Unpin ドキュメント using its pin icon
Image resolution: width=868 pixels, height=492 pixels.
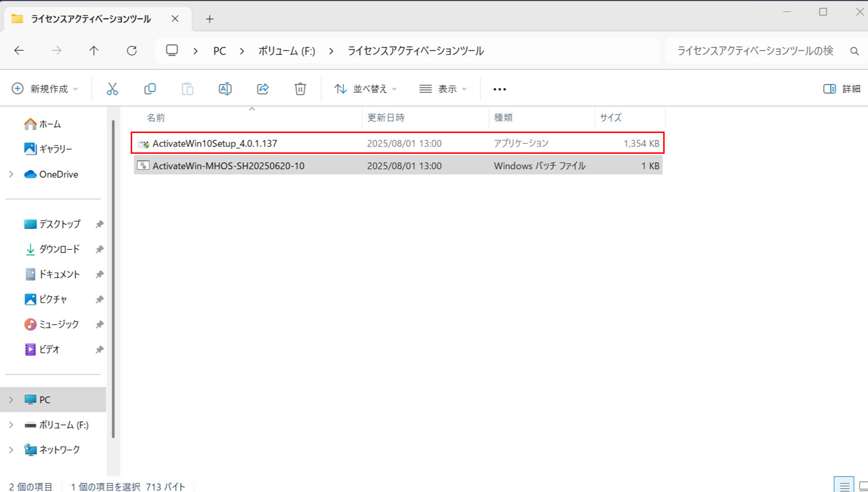point(99,274)
